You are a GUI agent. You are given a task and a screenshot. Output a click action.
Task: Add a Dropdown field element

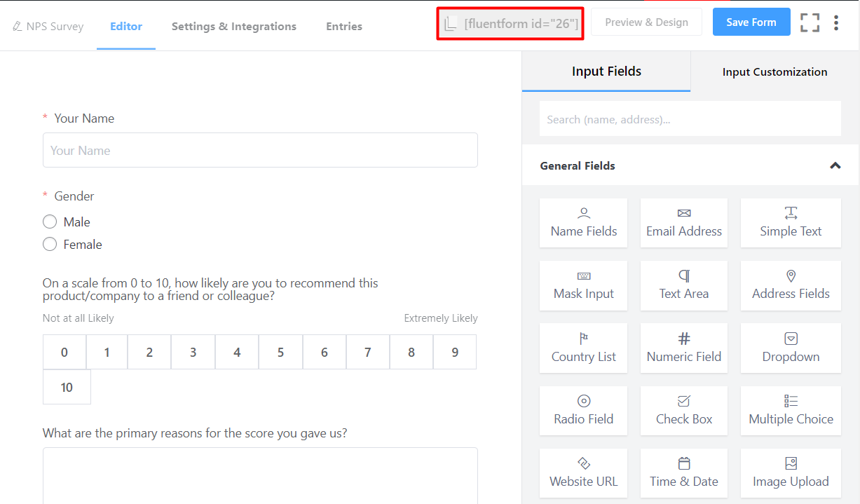tap(791, 348)
